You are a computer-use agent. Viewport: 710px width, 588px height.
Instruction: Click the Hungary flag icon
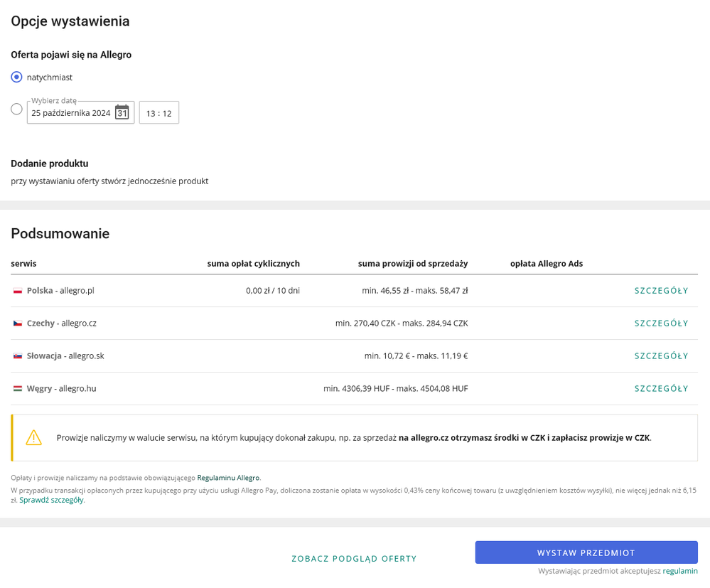tap(18, 389)
